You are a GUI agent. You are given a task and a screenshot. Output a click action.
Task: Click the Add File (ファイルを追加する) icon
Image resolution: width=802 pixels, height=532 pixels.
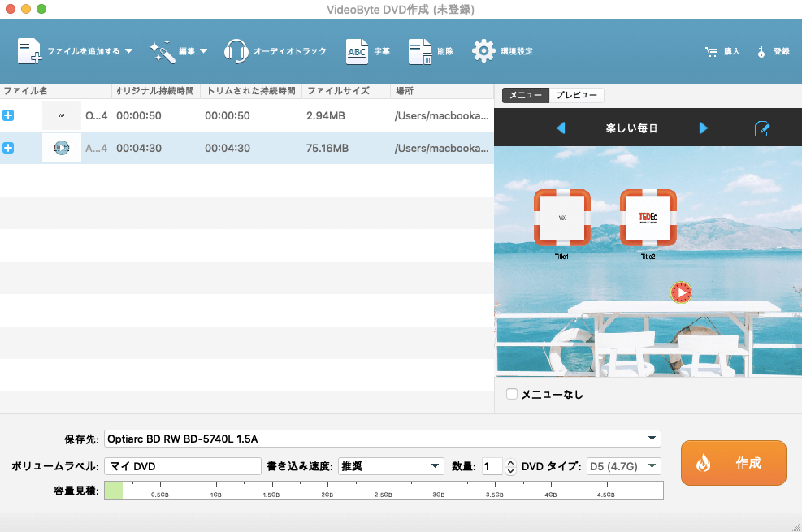pyautogui.click(x=29, y=51)
